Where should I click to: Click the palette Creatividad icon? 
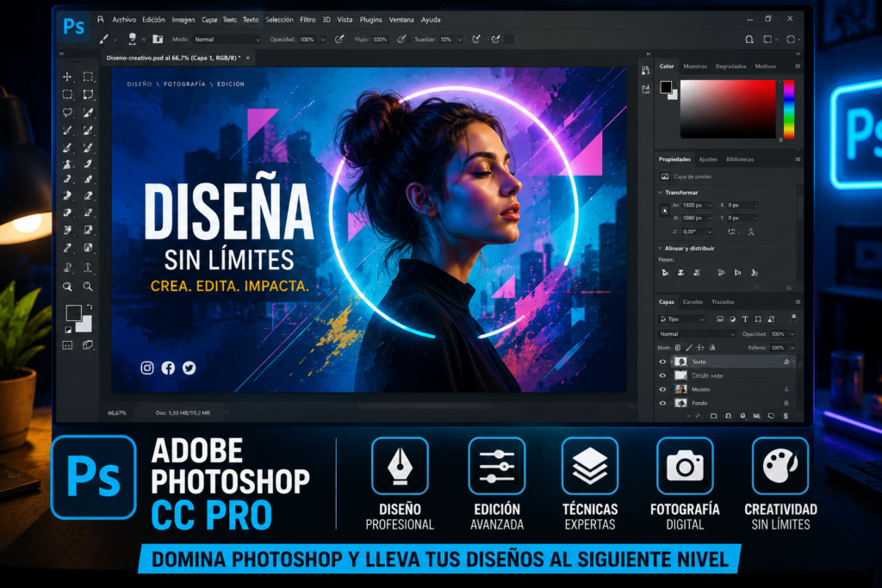pos(780,466)
